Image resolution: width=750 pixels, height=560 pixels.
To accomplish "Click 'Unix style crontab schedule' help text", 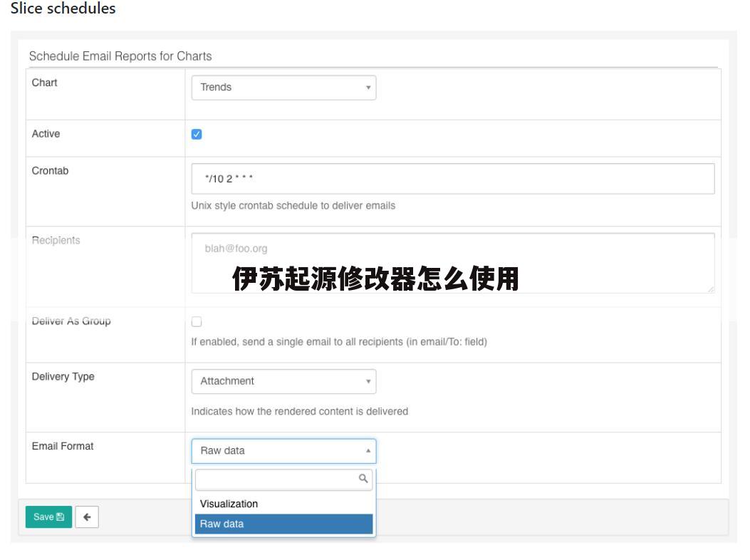I will pyautogui.click(x=293, y=206).
